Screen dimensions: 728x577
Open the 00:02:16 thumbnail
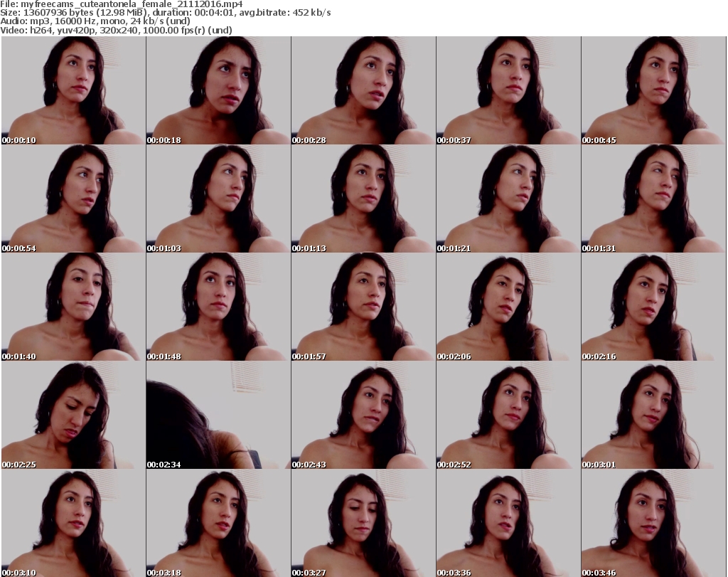coord(653,307)
